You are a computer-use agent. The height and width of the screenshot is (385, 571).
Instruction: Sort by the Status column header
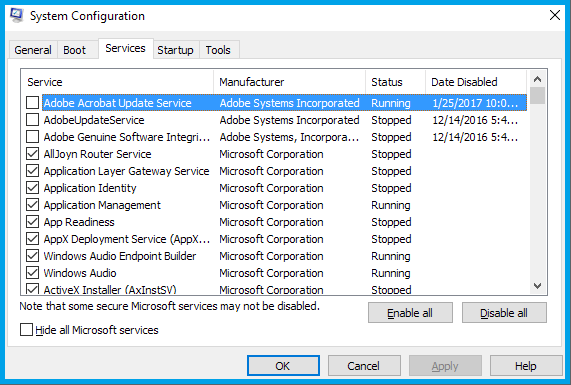tap(395, 82)
